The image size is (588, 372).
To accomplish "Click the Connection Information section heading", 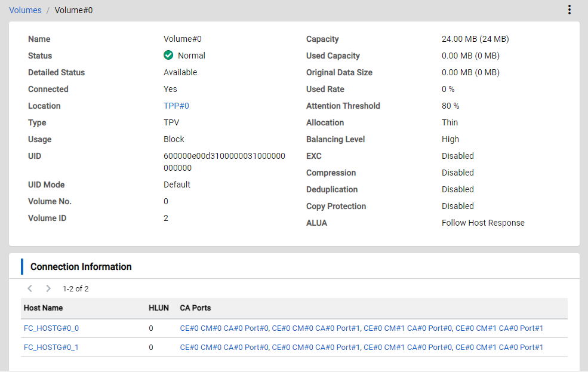I will 81,266.
